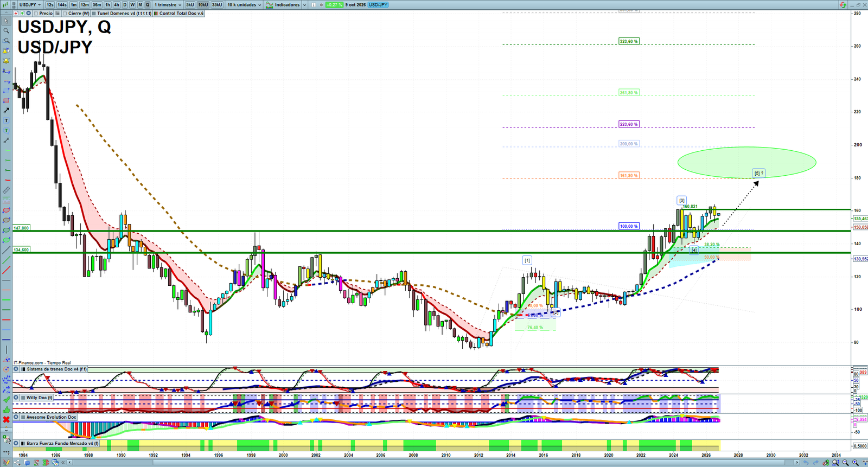Screen dimensions: 868x467
Task: Open the USDJPY symbol dropdown
Action: [x=29, y=5]
